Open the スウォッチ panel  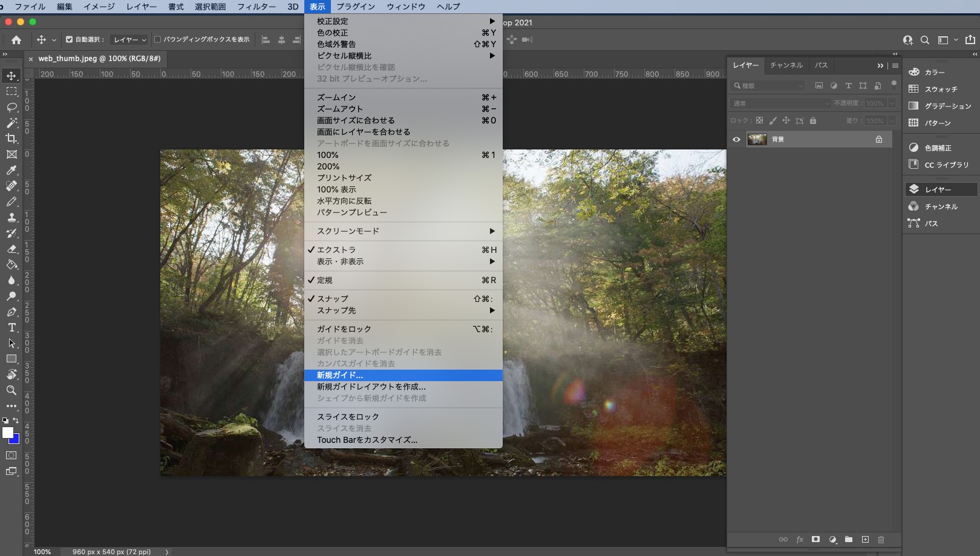click(941, 89)
